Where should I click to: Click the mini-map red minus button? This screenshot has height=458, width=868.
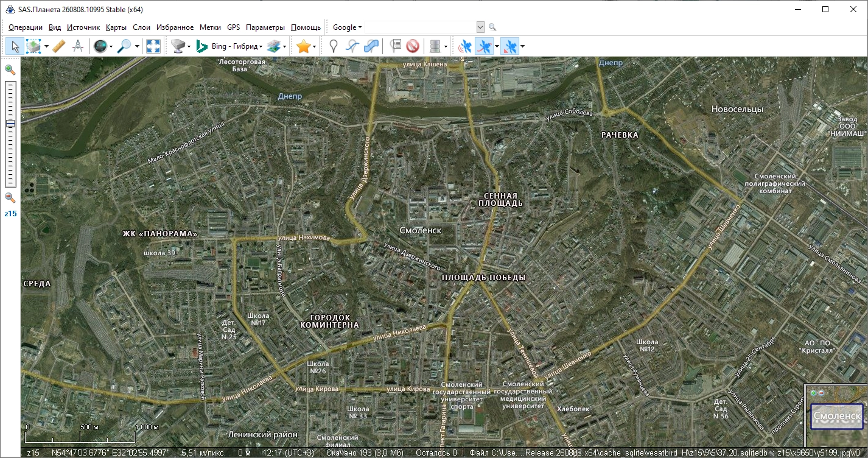point(821,392)
